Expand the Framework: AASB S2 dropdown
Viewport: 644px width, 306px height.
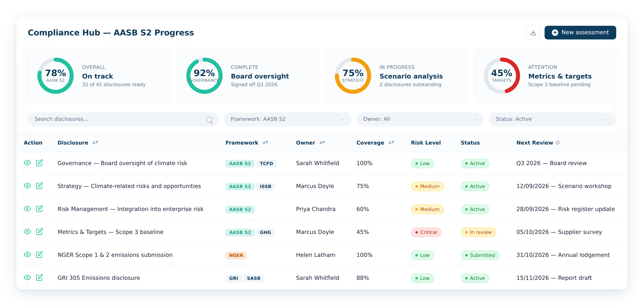287,119
